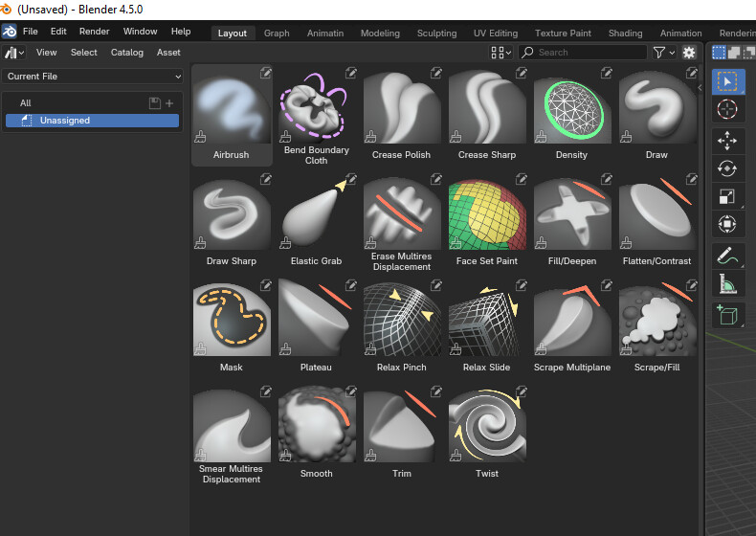
Task: Click the asset search field
Action: click(583, 52)
